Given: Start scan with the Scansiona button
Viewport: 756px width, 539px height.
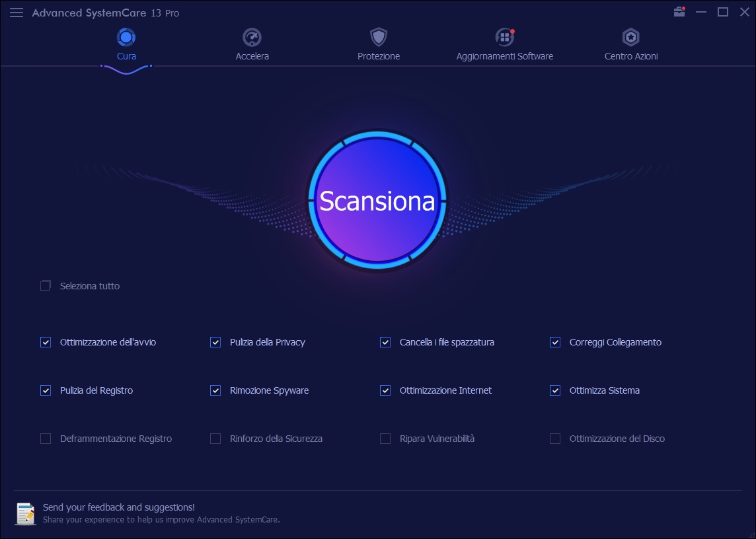Looking at the screenshot, I should coord(377,201).
